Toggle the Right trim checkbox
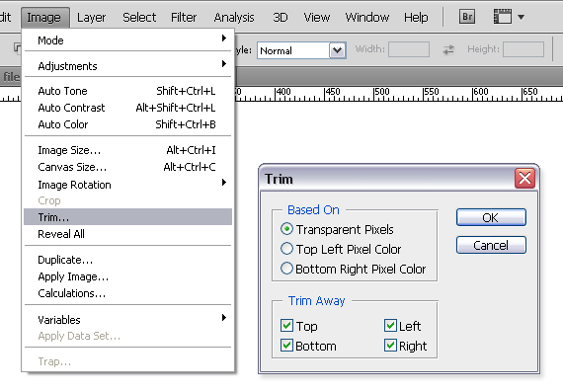The width and height of the screenshot is (563, 392). (x=390, y=346)
